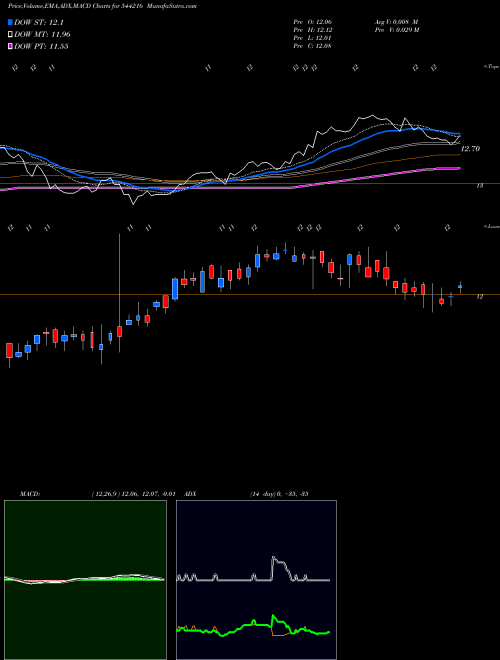Click the 'MACD:' panel heading
Image resolution: width=500 pixels, height=660 pixels.
[30, 493]
